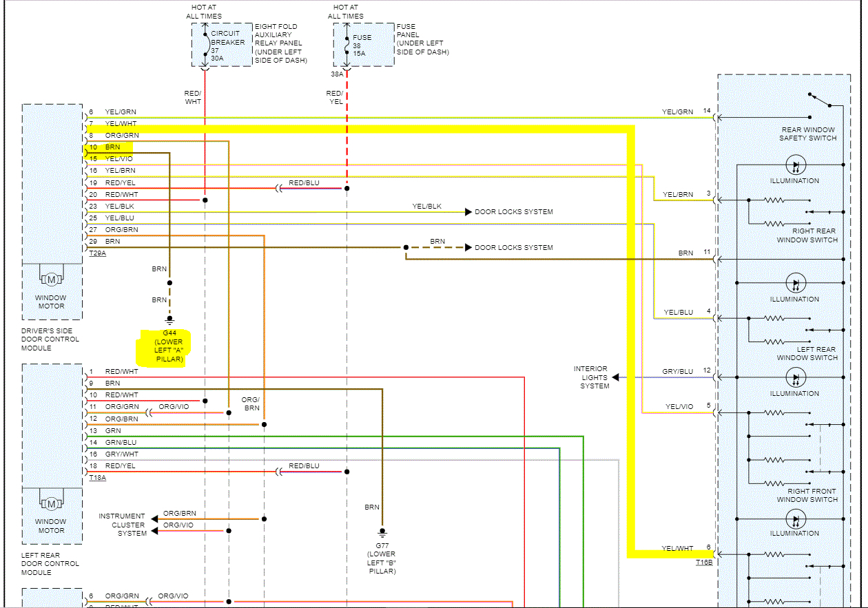Click the LED symbol above Left Rear Window Switch

tap(795, 283)
